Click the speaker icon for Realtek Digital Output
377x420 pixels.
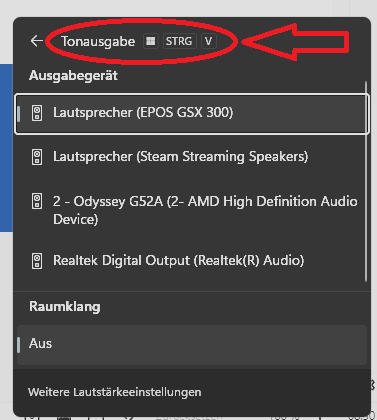pos(37,261)
